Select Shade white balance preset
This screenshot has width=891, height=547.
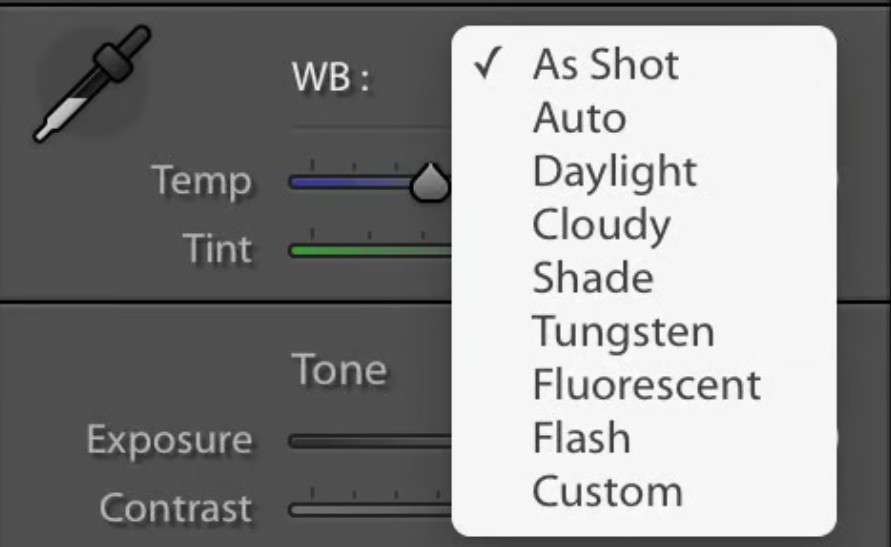click(x=592, y=278)
